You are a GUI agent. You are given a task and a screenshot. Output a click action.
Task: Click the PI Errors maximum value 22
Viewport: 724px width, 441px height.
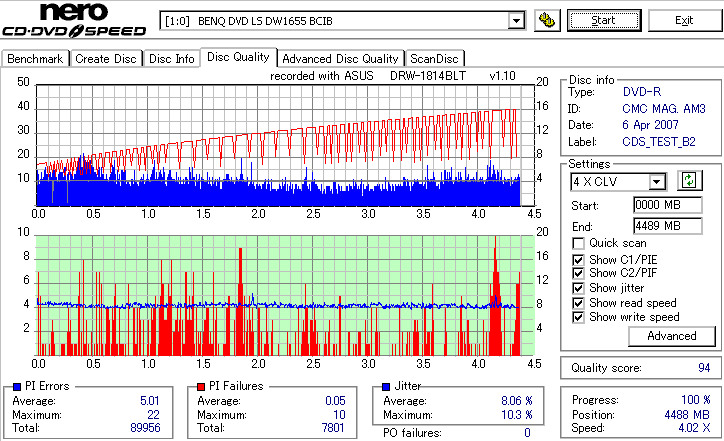point(153,415)
